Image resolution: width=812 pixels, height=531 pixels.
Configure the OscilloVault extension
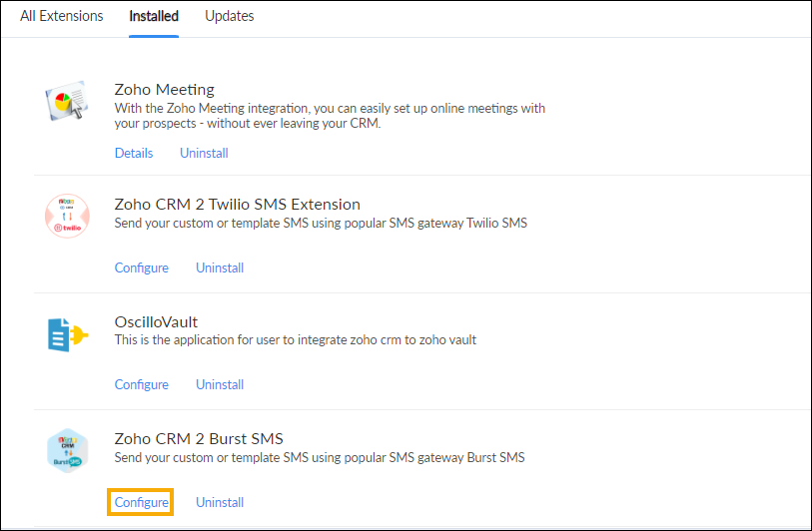click(x=142, y=385)
